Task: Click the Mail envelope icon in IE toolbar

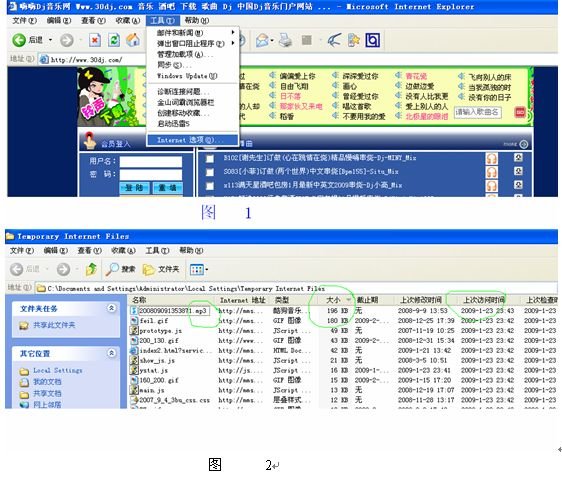Action: [262, 40]
